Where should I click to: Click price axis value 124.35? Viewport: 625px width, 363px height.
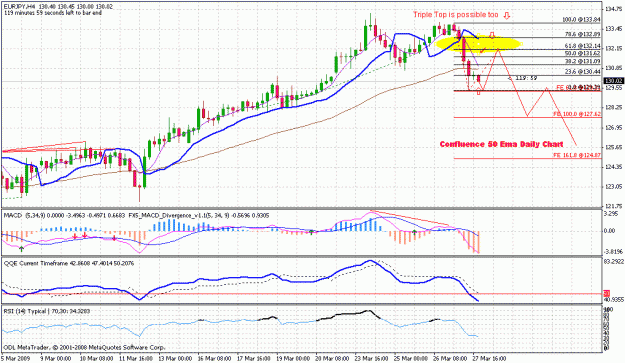click(x=613, y=167)
